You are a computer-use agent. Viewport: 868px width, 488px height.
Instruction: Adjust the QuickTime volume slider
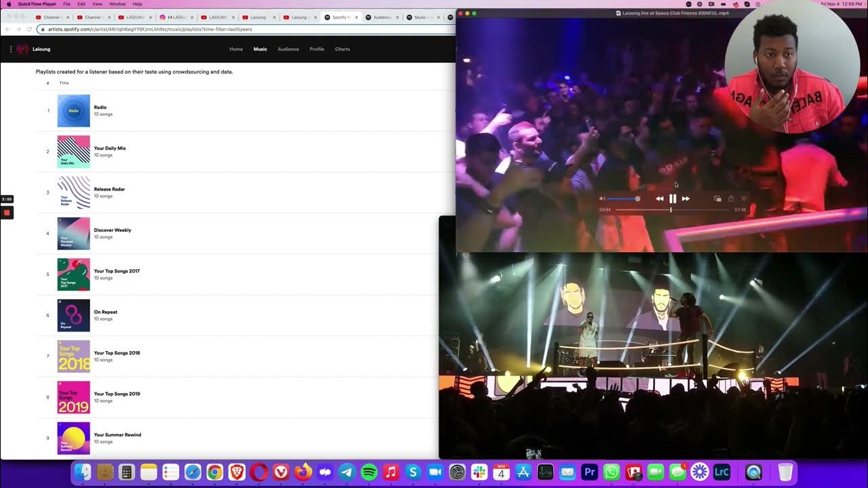click(624, 199)
